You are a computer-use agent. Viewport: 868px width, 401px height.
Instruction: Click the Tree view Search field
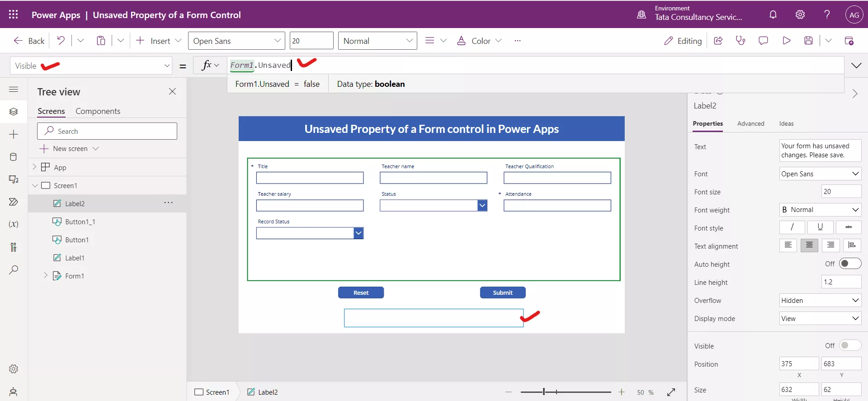tap(107, 131)
